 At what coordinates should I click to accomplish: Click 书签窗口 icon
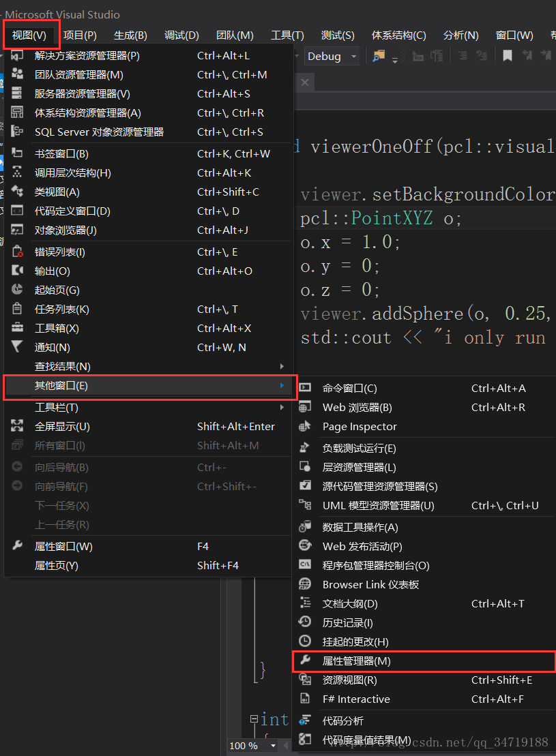(x=17, y=153)
